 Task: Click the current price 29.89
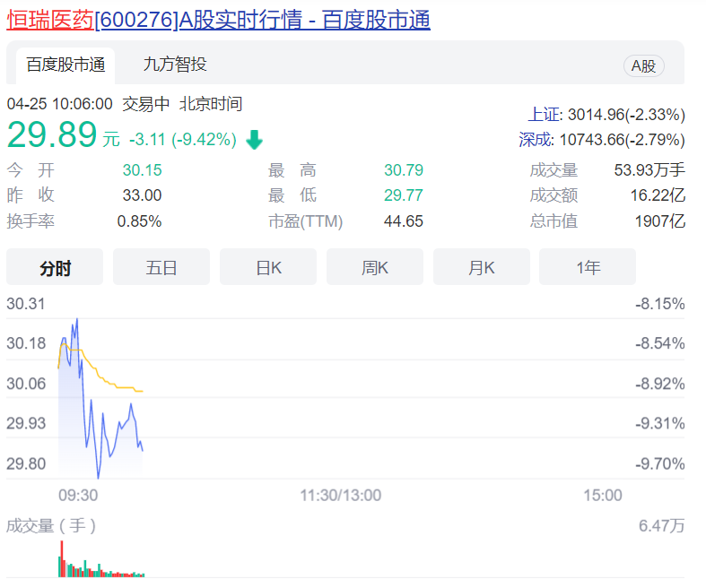(x=52, y=135)
